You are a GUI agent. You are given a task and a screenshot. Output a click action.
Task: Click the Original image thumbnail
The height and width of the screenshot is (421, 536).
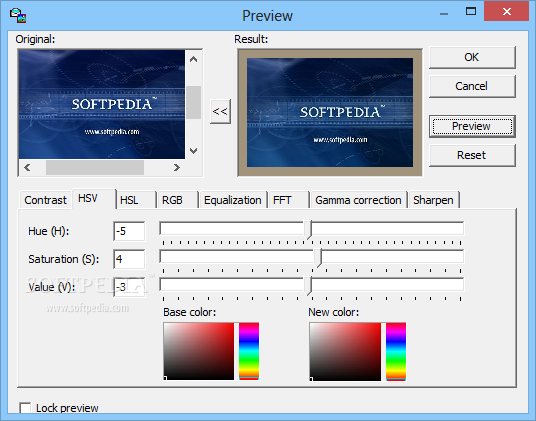(102, 104)
